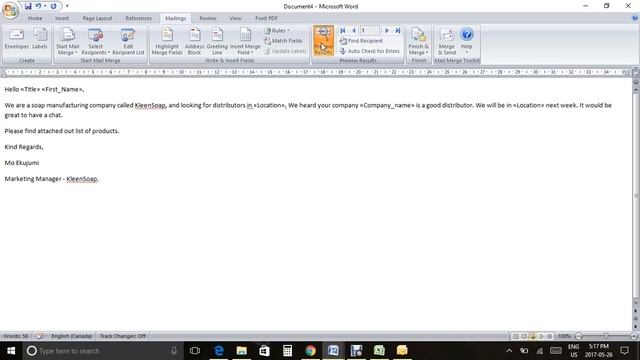This screenshot has height=360, width=640.
Task: Expand the Start Mail Merge dropdown
Action: point(68,41)
